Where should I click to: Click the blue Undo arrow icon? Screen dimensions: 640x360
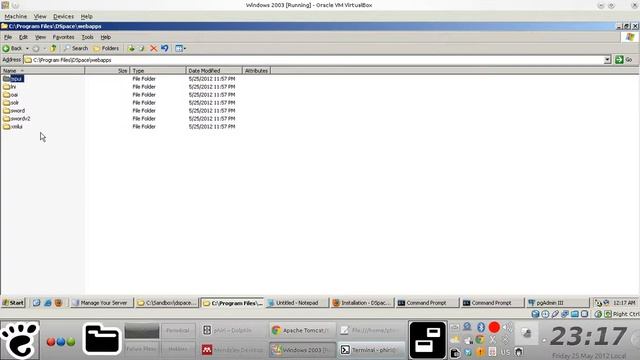pos(164,48)
